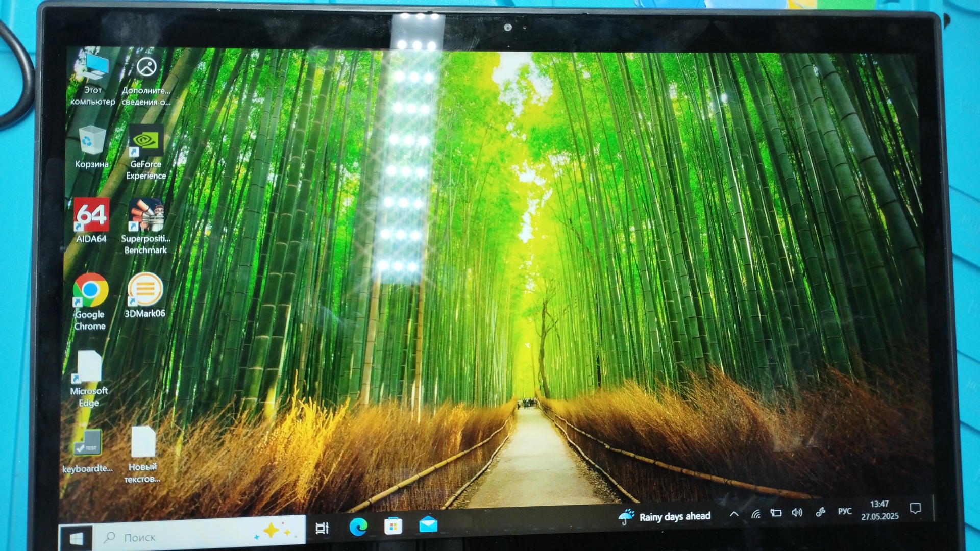Image resolution: width=980 pixels, height=551 pixels.
Task: Click the 'Дополните сведения' desktop icon
Action: click(146, 67)
